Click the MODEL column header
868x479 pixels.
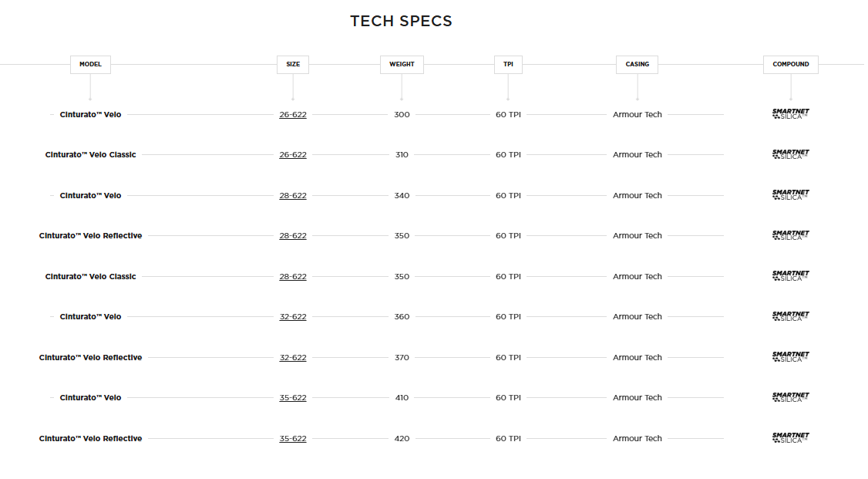[90, 65]
